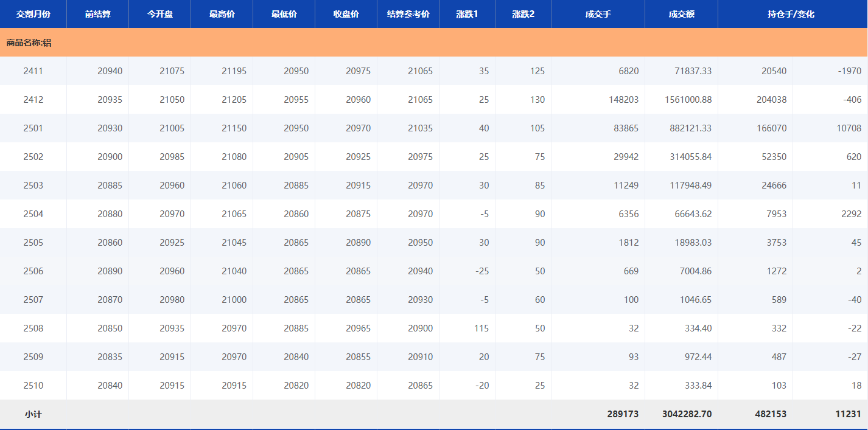Click the 最高价 column header

222,14
